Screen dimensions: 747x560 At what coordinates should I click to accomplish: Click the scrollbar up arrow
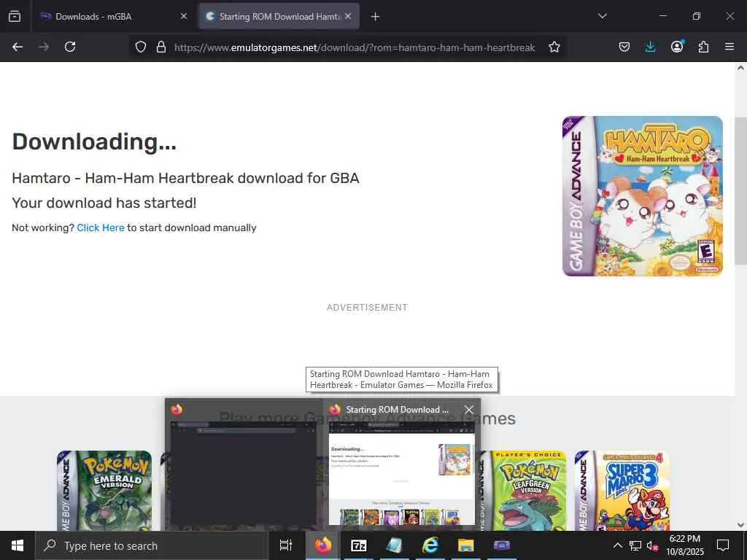[x=740, y=68]
